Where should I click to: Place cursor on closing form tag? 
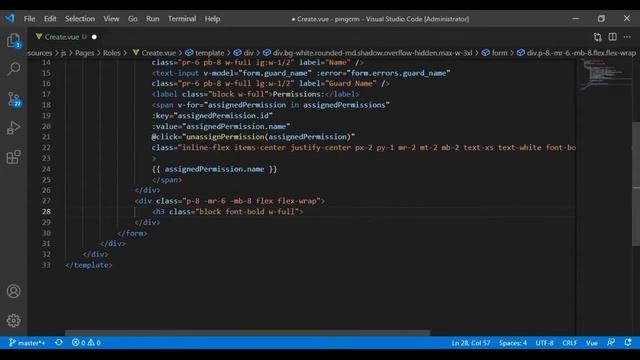(132, 233)
